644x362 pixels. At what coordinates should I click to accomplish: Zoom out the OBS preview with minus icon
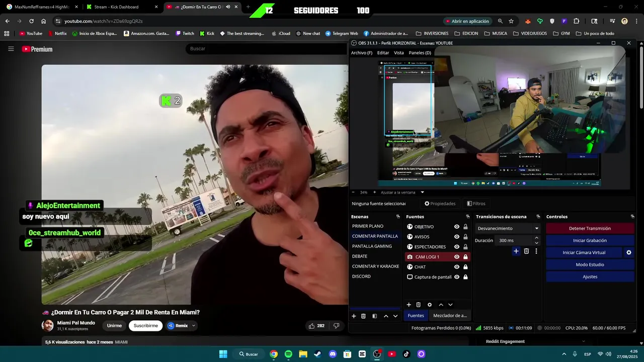[353, 192]
